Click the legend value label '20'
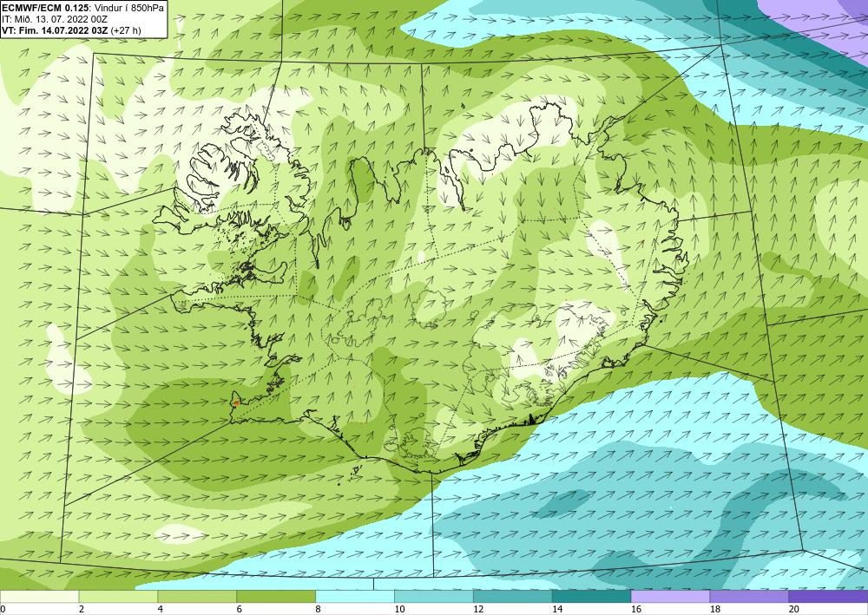Image resolution: width=868 pixels, height=615 pixels. pyautogui.click(x=794, y=610)
